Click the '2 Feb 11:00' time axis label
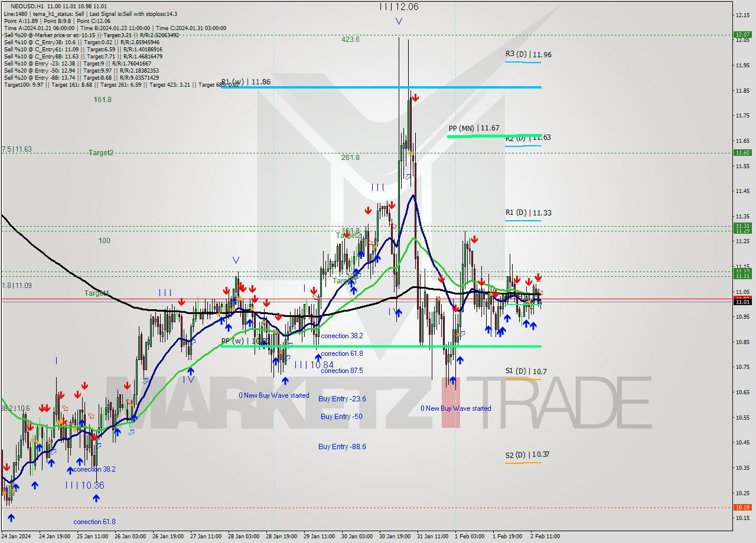 [545, 537]
